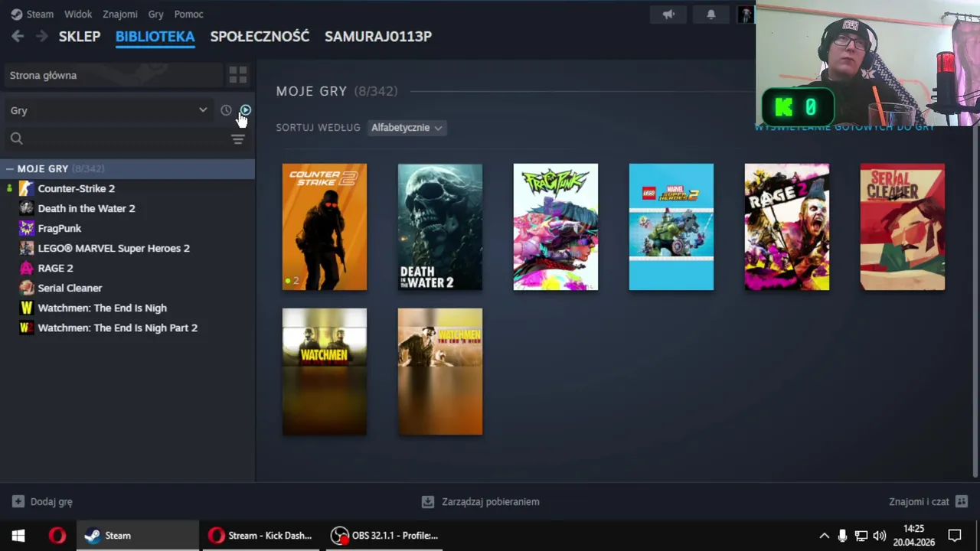Open Znajomi i czat
Screen dimensions: 980x551
coord(928,502)
